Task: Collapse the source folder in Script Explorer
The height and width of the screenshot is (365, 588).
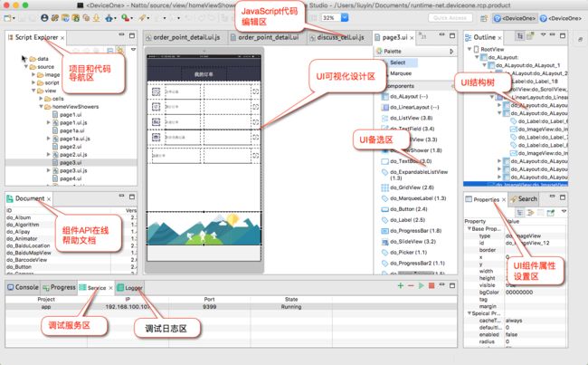Action: point(26,67)
